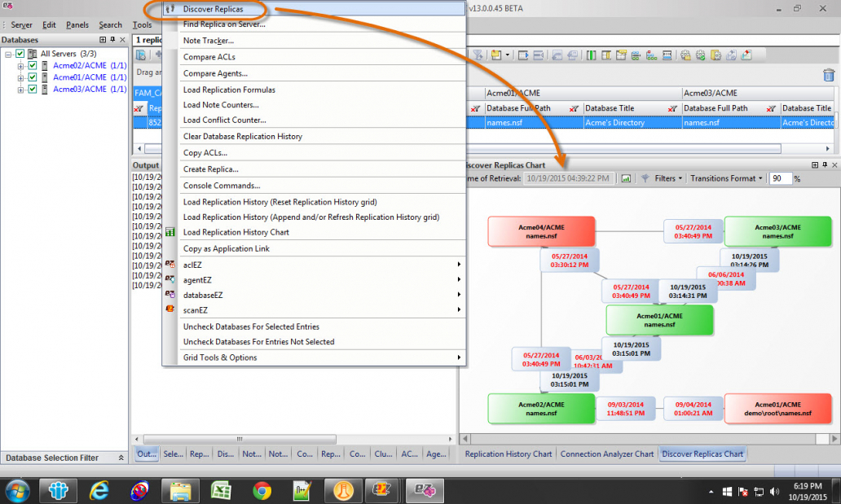
Task: Collapse the All Servers tree node
Action: pos(9,55)
